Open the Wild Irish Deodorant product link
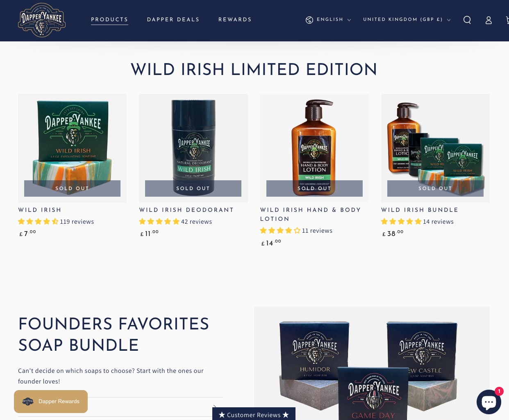This screenshot has width=509, height=420. 186,210
